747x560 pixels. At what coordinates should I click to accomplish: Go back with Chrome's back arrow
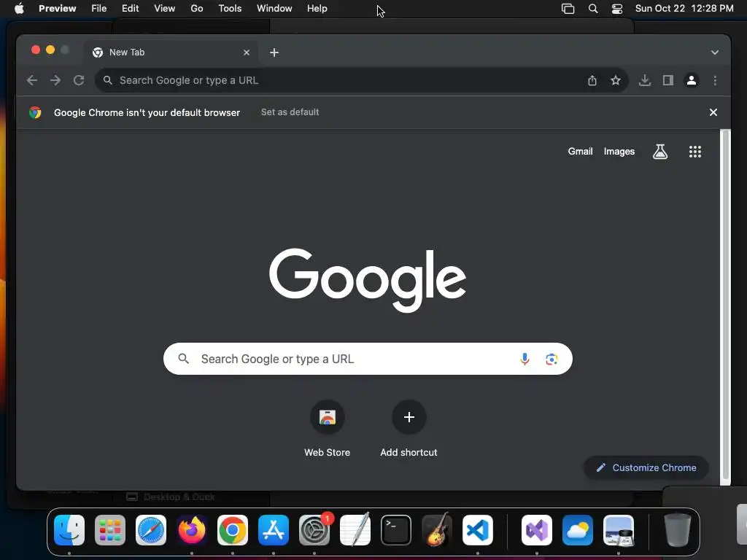[32, 80]
